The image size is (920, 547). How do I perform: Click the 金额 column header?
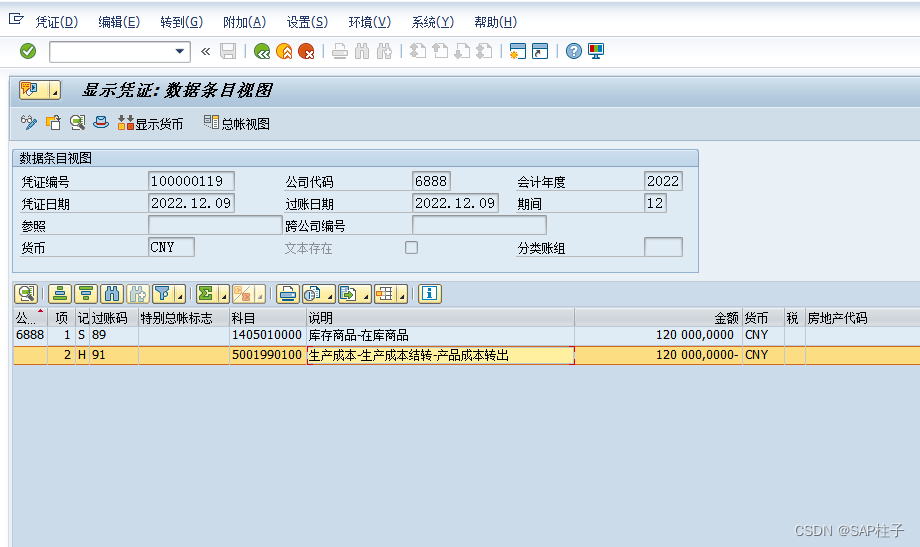(658, 318)
